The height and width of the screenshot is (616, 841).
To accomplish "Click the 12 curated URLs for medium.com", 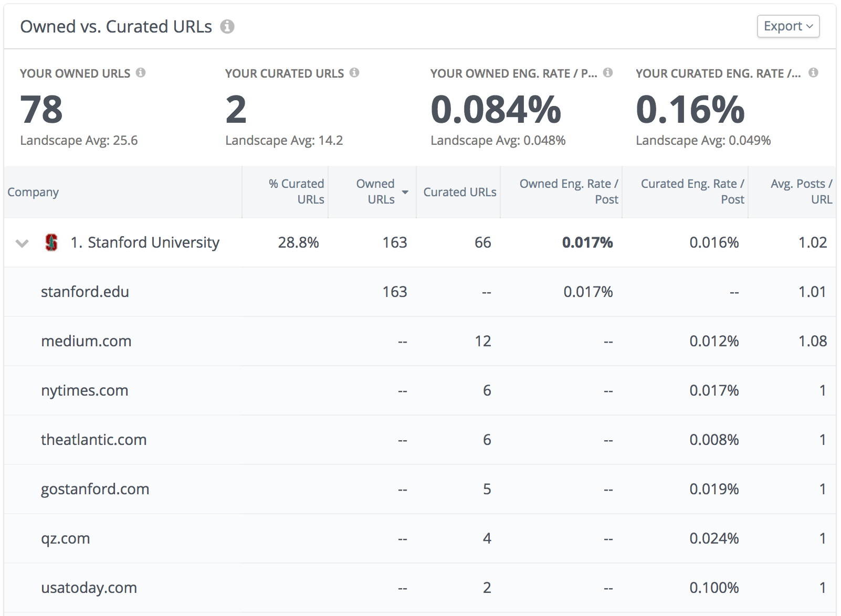I will coord(483,341).
